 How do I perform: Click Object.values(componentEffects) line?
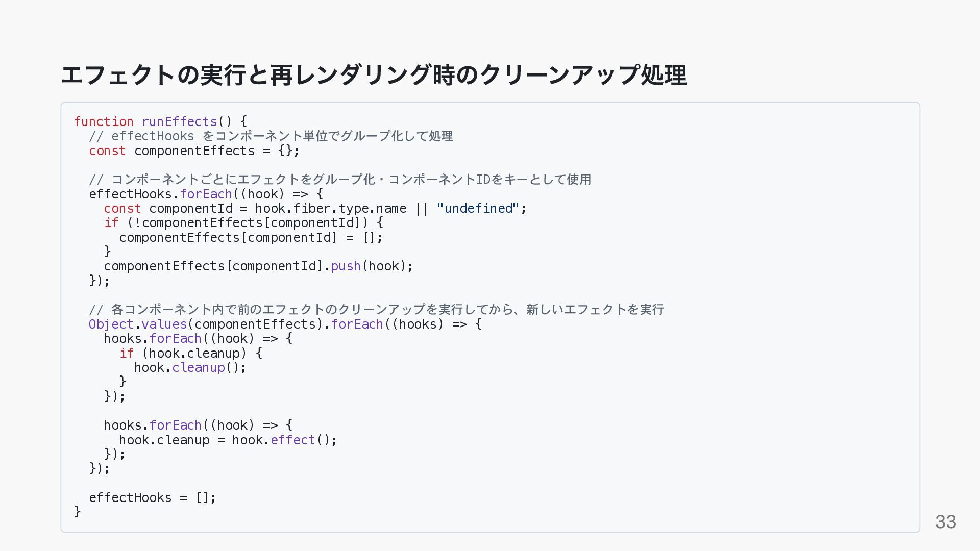tap(285, 324)
